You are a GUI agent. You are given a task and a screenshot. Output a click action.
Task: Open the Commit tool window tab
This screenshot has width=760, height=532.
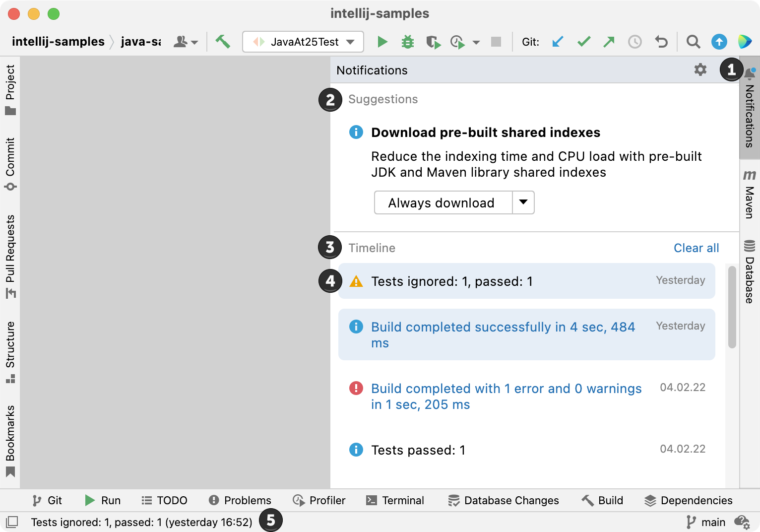click(x=10, y=164)
